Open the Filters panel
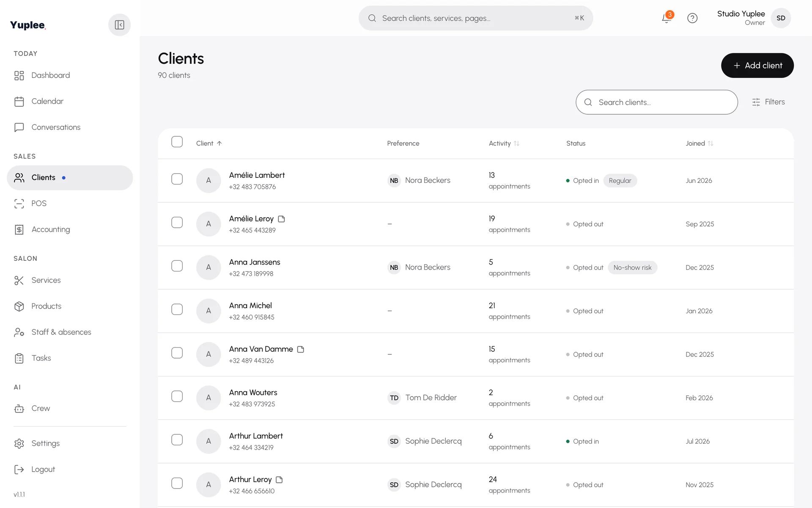The width and height of the screenshot is (812, 508). tap(768, 102)
